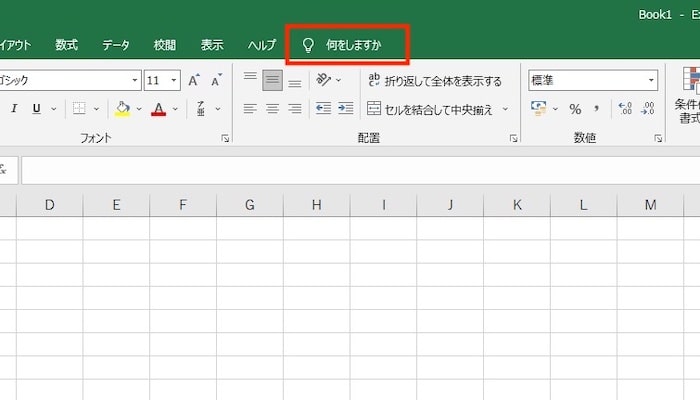Image resolution: width=700 pixels, height=400 pixels.
Task: Click increase indent icon
Action: [x=346, y=108]
